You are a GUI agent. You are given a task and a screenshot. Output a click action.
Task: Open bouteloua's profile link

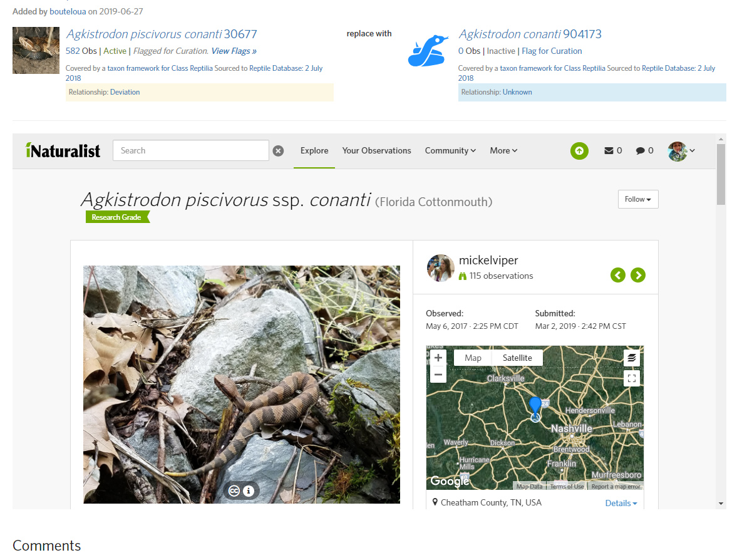[x=68, y=11]
